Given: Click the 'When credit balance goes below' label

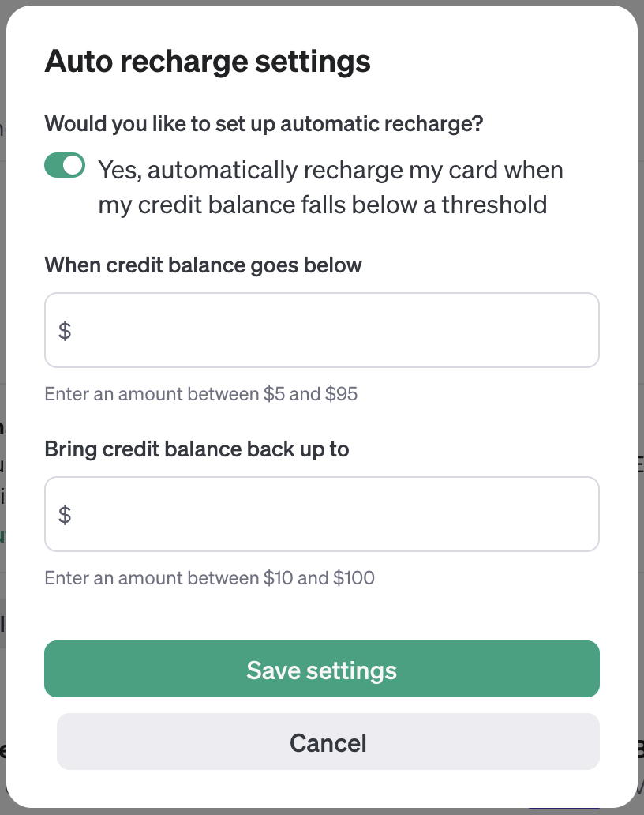Looking at the screenshot, I should [203, 265].
